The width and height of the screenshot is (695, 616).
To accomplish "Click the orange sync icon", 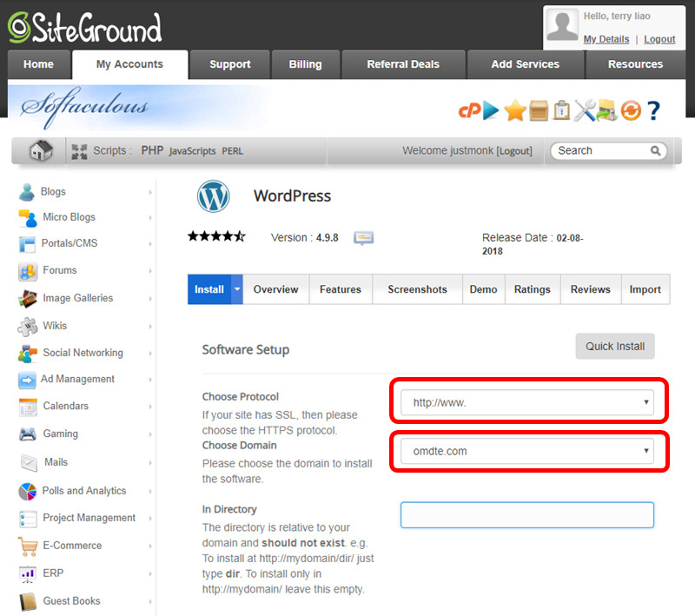I will [631, 111].
